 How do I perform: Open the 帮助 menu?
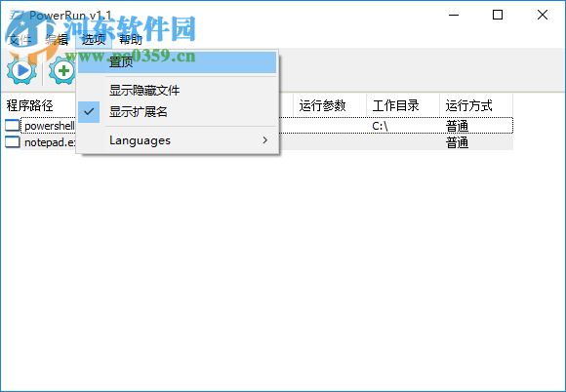click(131, 40)
